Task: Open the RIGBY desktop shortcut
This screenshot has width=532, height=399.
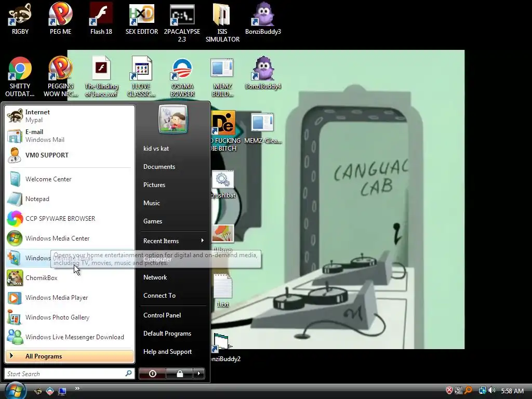Action: [x=20, y=19]
